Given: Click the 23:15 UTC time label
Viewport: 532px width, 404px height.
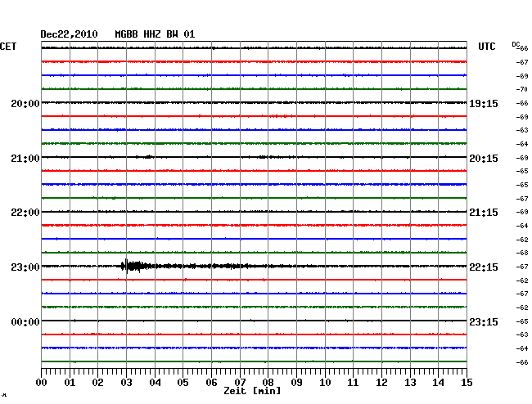Looking at the screenshot, I should pos(484,321).
